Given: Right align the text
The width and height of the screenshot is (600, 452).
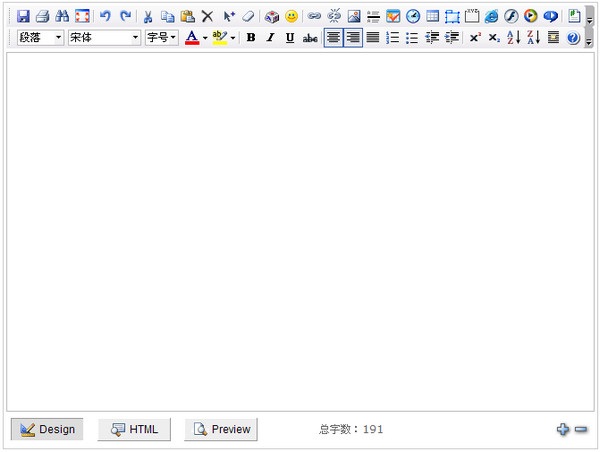Looking at the screenshot, I should coord(353,38).
